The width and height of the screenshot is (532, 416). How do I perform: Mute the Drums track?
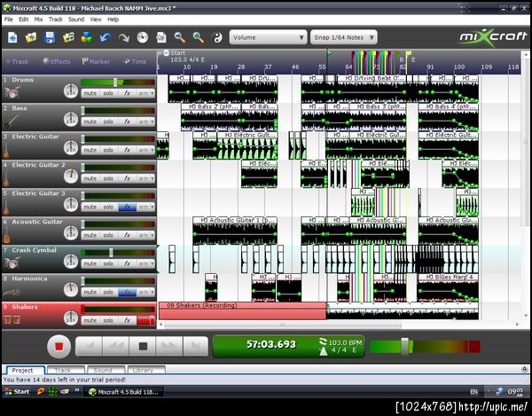pyautogui.click(x=90, y=93)
